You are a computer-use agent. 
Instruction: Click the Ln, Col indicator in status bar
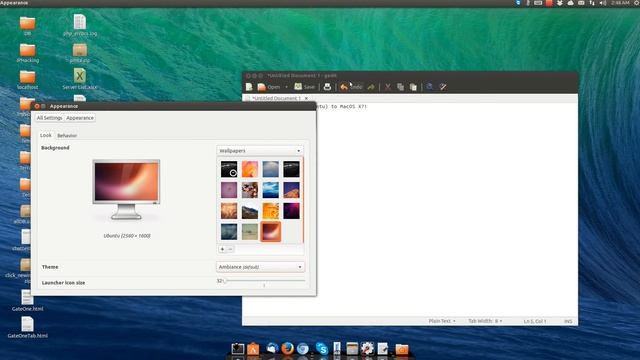(x=535, y=321)
